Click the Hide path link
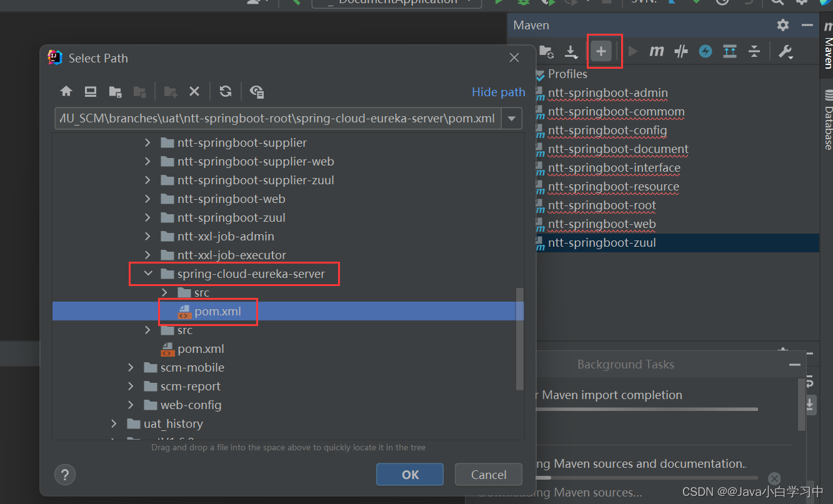This screenshot has height=504, width=833. coord(498,92)
